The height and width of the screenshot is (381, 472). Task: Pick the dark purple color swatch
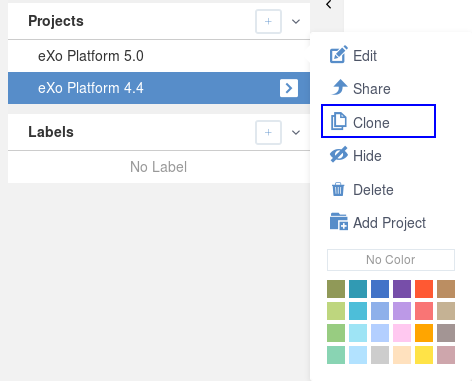[x=402, y=289]
